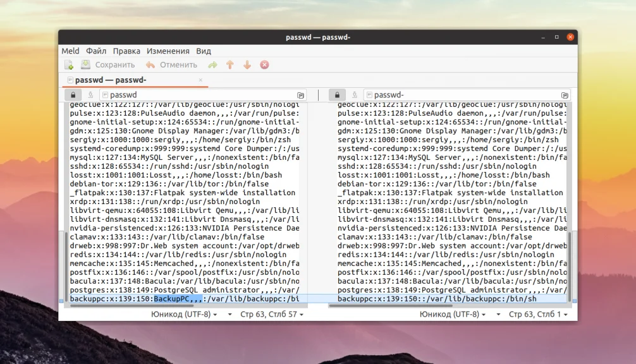The image size is (636, 364).
Task: Click the red stop icon in toolbar
Action: tap(264, 65)
